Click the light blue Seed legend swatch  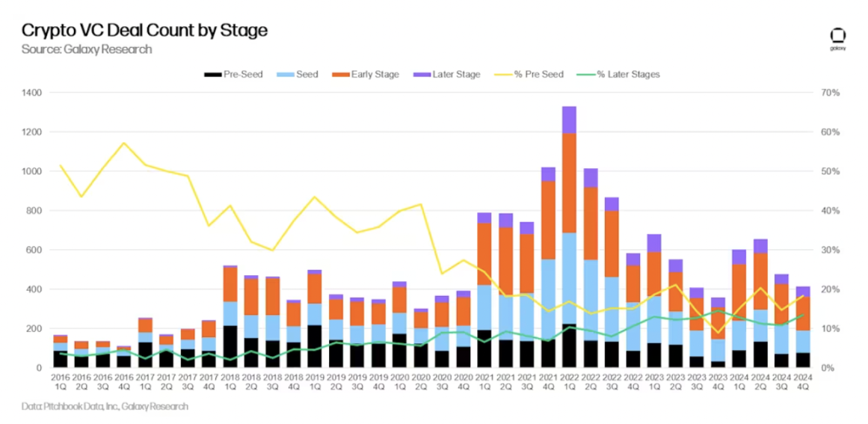[x=285, y=75]
